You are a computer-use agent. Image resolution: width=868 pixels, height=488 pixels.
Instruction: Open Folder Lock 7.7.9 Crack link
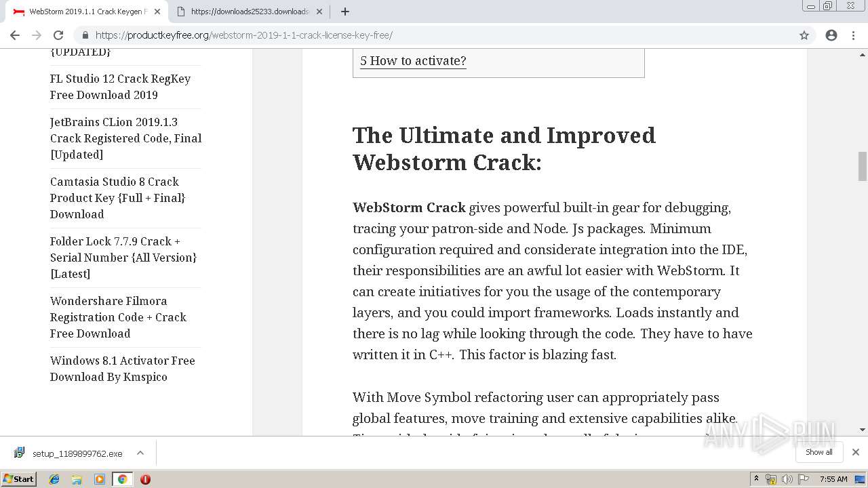click(x=123, y=258)
